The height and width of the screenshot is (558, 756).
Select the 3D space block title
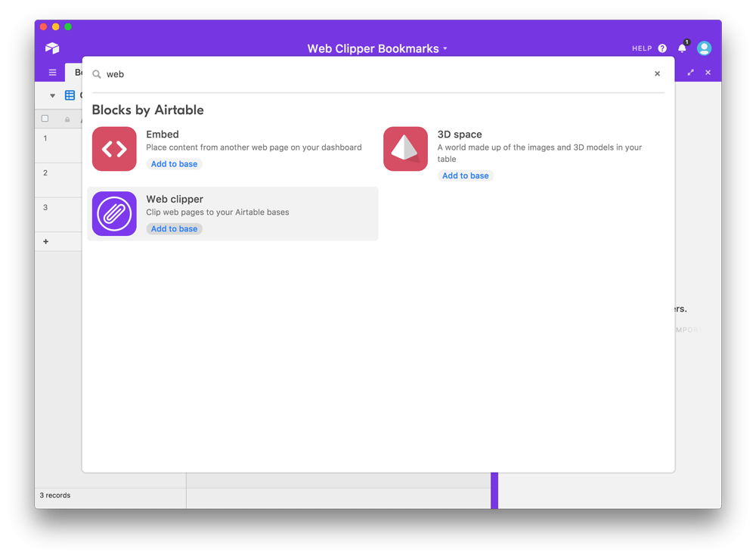[x=460, y=134]
